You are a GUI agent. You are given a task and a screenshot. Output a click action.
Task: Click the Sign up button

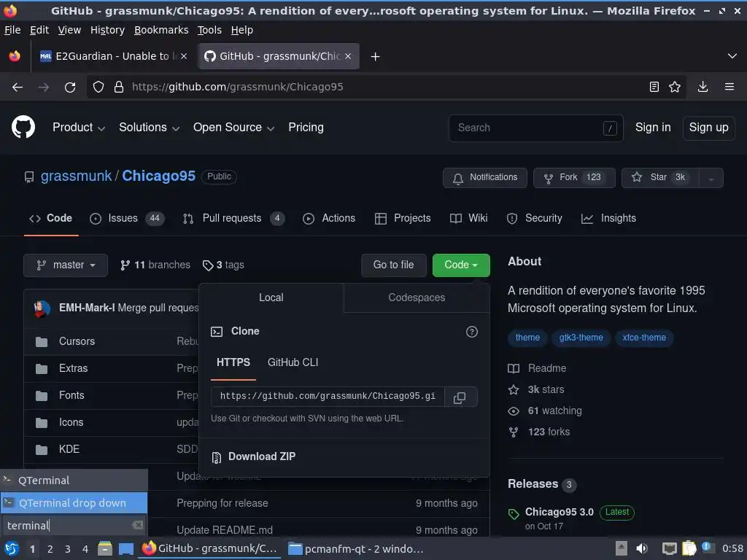(x=708, y=128)
